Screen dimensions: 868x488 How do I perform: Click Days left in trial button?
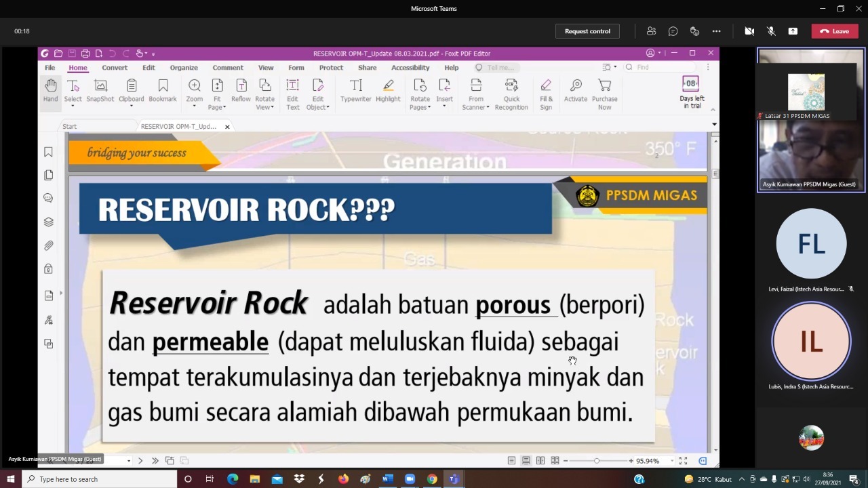[x=691, y=93]
